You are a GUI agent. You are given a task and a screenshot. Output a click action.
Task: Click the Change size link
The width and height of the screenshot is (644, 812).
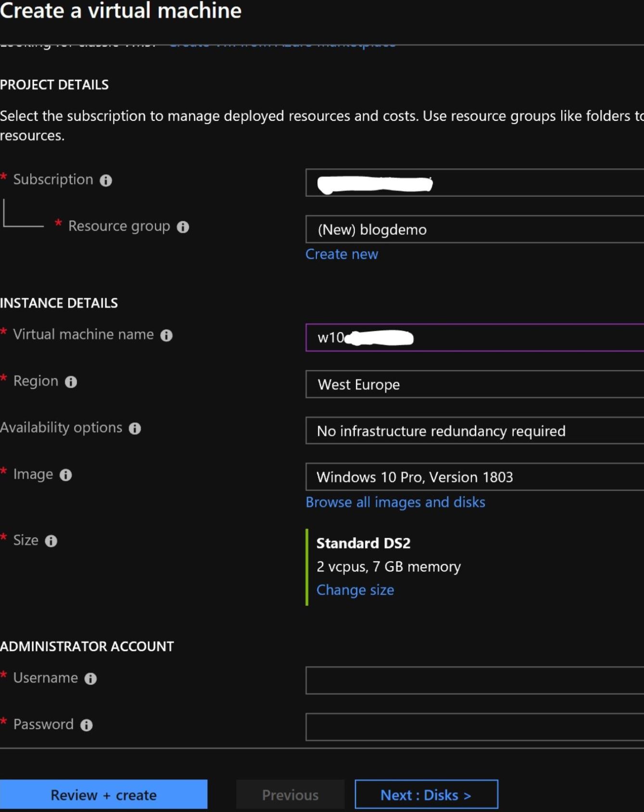pos(355,590)
